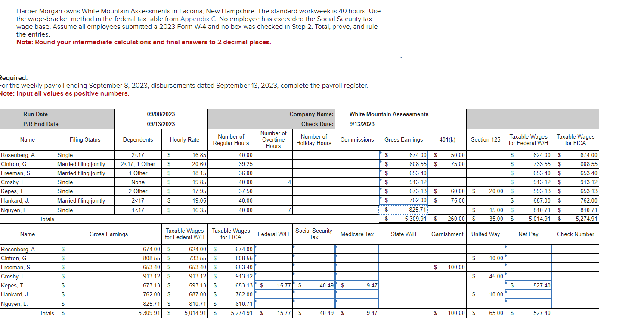Select Cintron's regular hours 39.25
644x330 pixels.
231,164
